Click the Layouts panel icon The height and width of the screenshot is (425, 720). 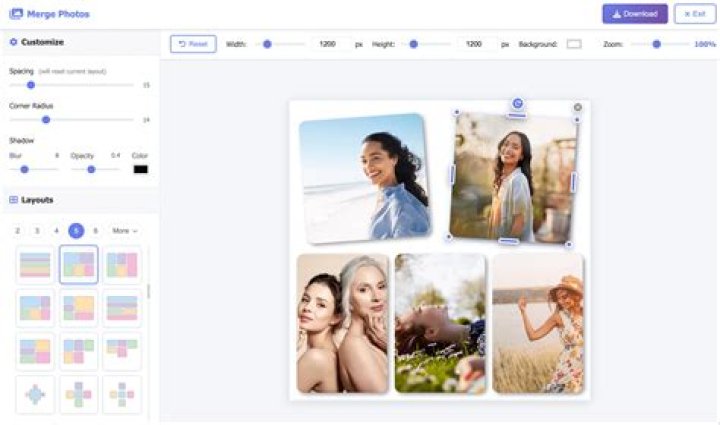pos(13,200)
